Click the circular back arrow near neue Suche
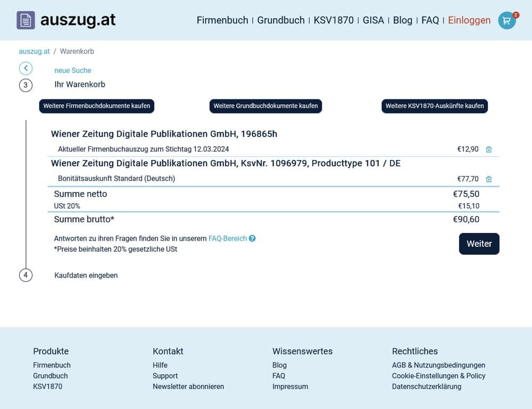The width and height of the screenshot is (532, 409). pyautogui.click(x=26, y=68)
